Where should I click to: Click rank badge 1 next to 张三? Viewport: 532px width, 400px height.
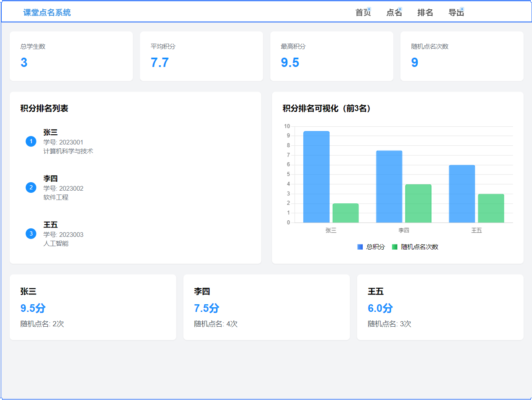click(30, 142)
